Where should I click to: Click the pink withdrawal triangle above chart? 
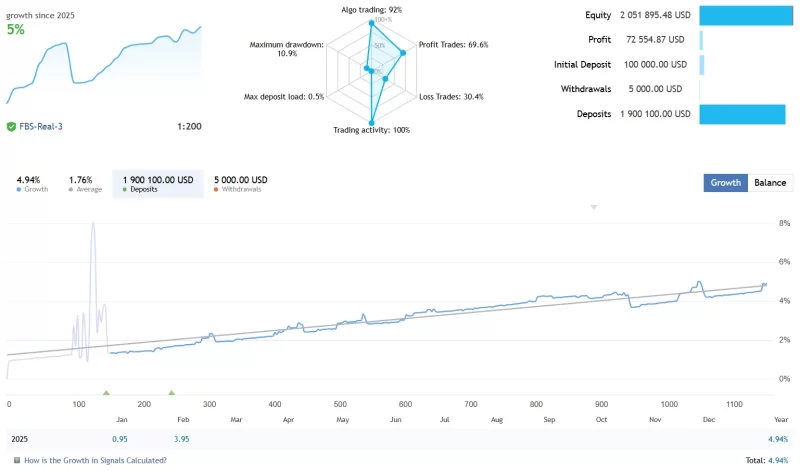[594, 207]
